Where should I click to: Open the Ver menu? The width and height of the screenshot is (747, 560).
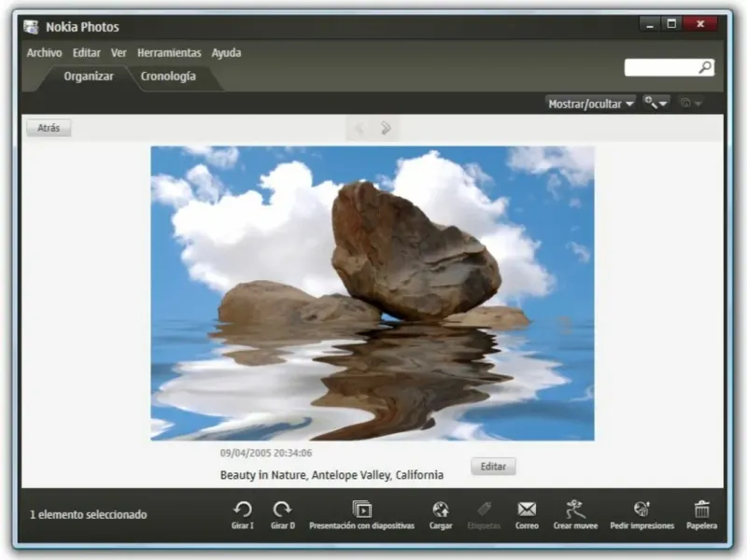click(119, 53)
